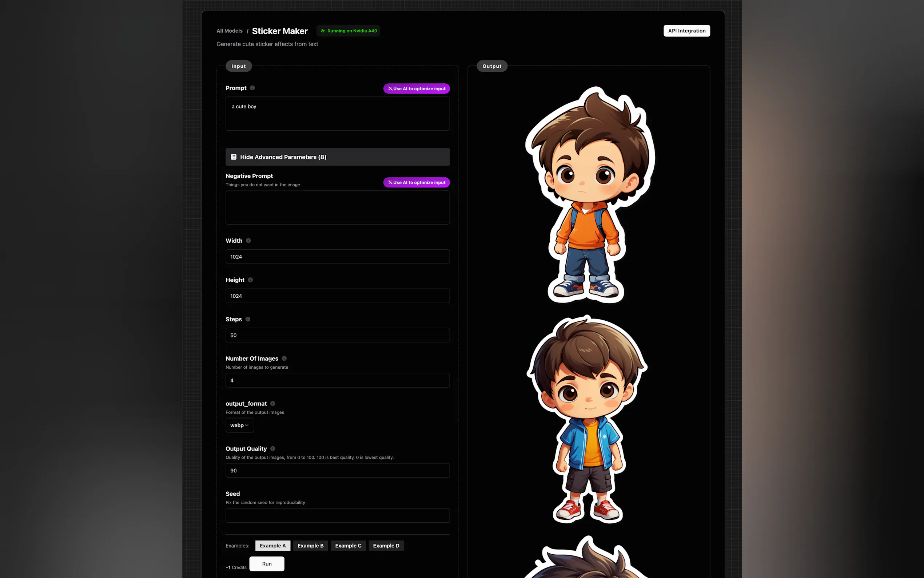Click info icon beside Number Of Images
Image resolution: width=924 pixels, height=578 pixels.
284,359
